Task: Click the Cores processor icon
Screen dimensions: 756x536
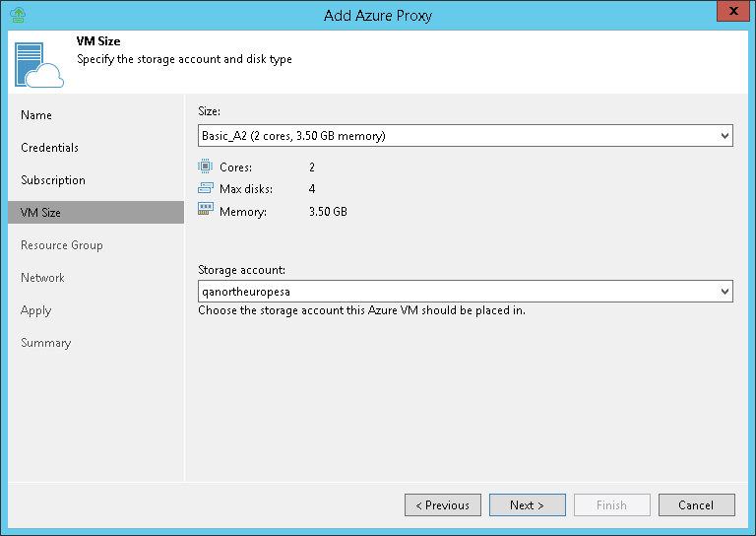Action: pyautogui.click(x=205, y=167)
